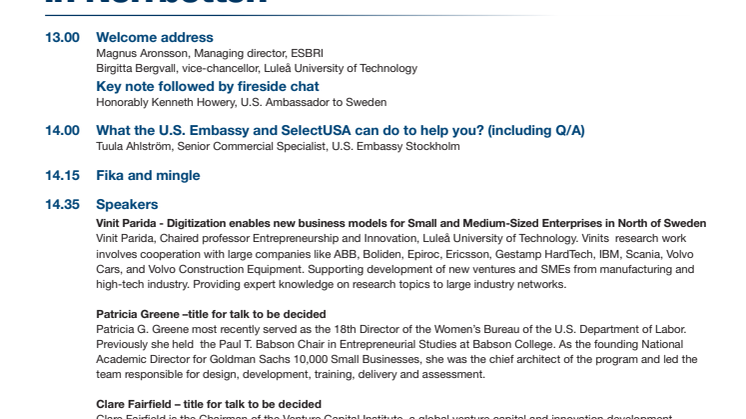Click paragraph mentioning ABB, Boliden, Epiroc
746x419 pixels.
395,262
